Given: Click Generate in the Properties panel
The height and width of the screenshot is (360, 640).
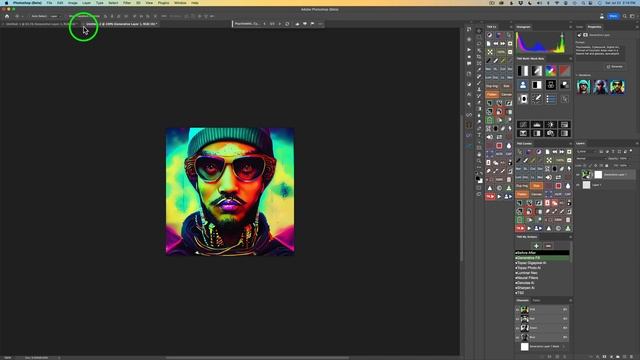Looking at the screenshot, I should 615,67.
